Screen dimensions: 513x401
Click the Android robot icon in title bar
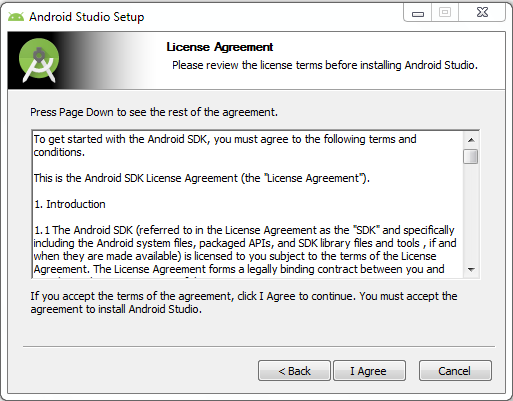tap(16, 17)
